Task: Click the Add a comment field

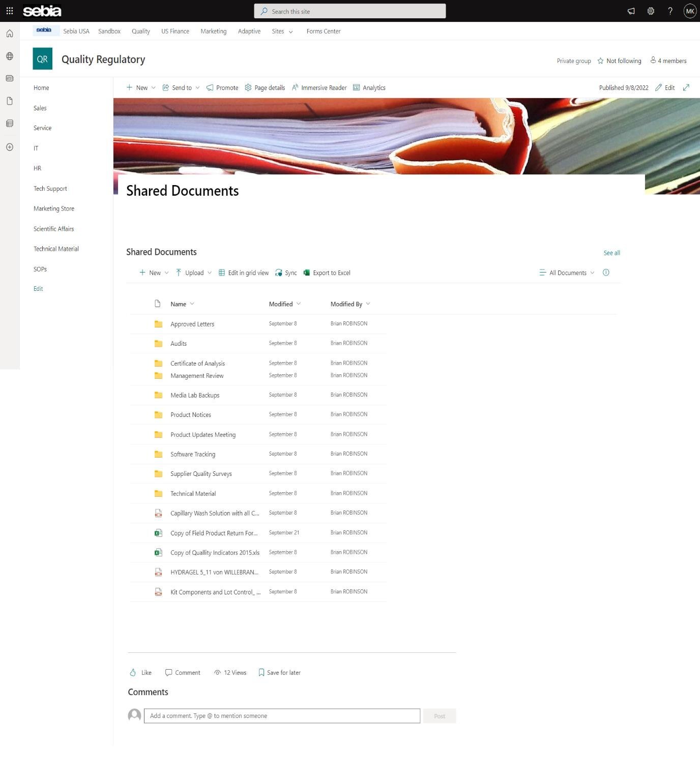Action: click(x=282, y=716)
